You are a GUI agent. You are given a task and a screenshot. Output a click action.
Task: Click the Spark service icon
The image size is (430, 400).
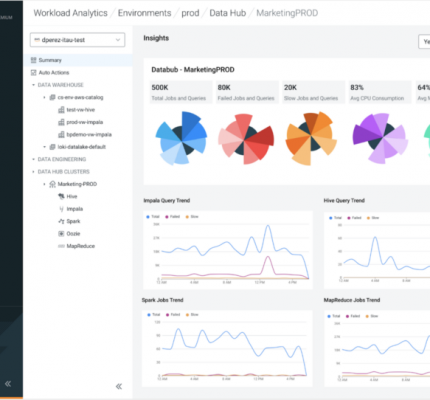[61, 221]
